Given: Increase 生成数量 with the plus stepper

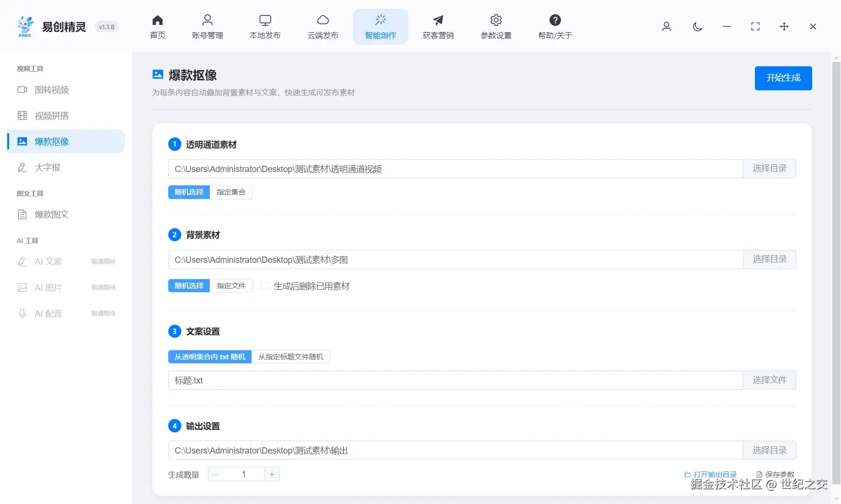Looking at the screenshot, I should tap(272, 474).
